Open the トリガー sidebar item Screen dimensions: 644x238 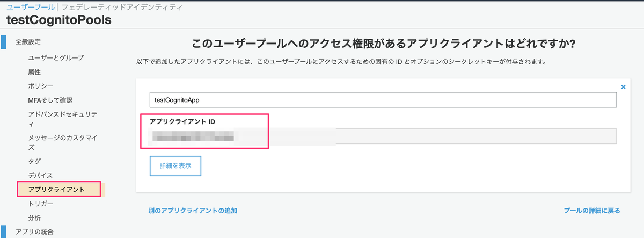coord(41,204)
